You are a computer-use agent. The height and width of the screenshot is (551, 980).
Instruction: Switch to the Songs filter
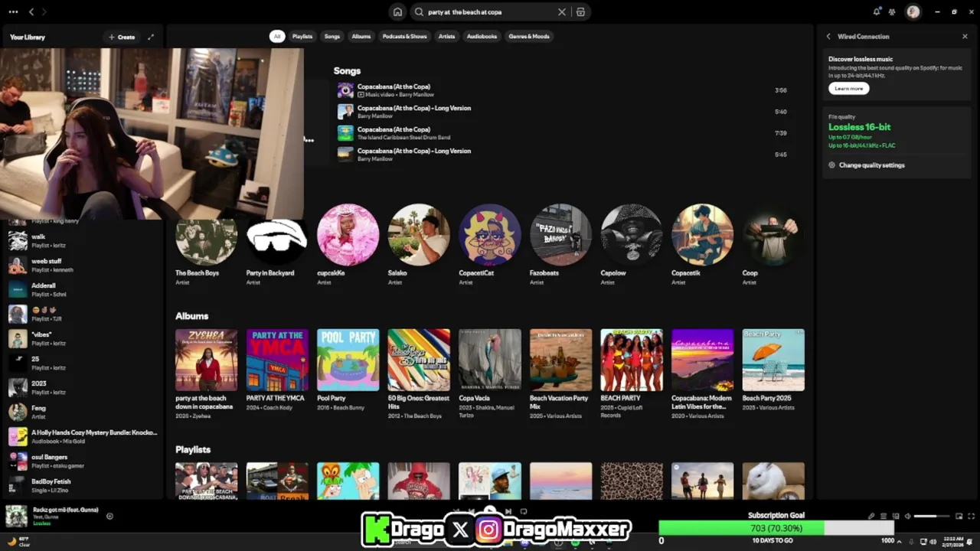pyautogui.click(x=332, y=36)
